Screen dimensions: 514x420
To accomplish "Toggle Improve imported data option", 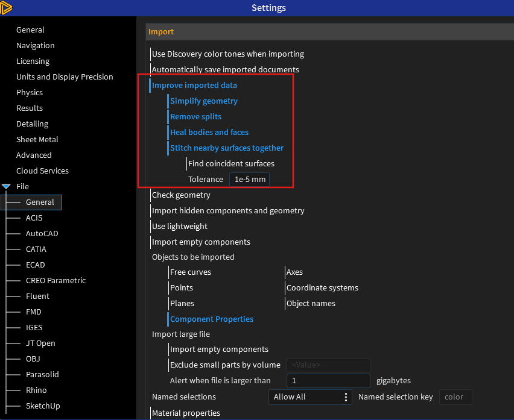I will click(x=194, y=86).
